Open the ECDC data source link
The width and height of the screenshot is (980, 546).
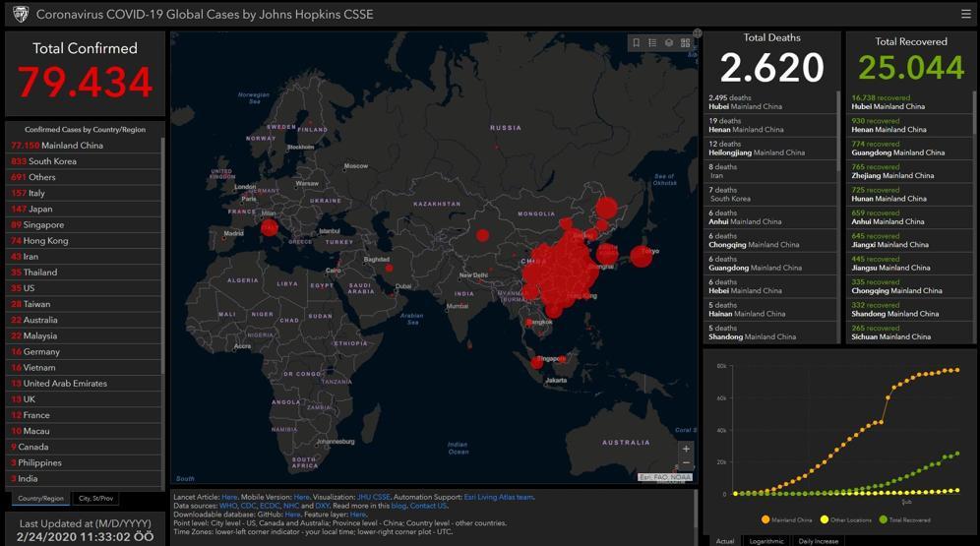point(270,506)
